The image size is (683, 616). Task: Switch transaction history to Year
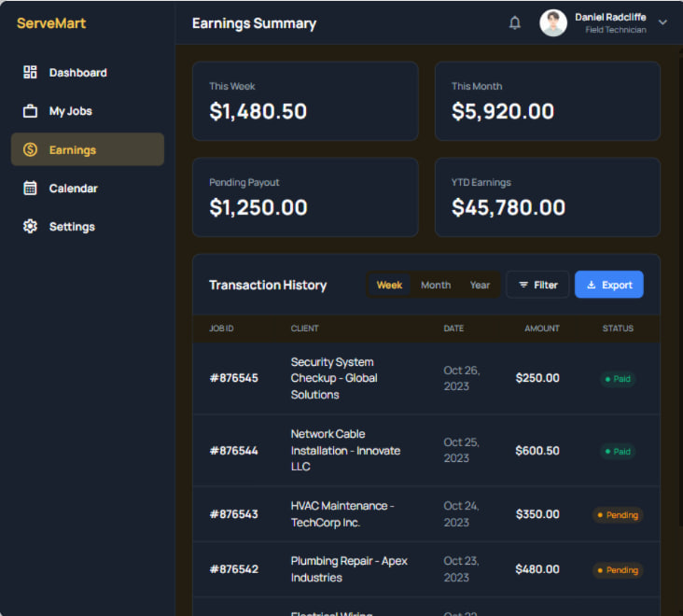(x=480, y=285)
